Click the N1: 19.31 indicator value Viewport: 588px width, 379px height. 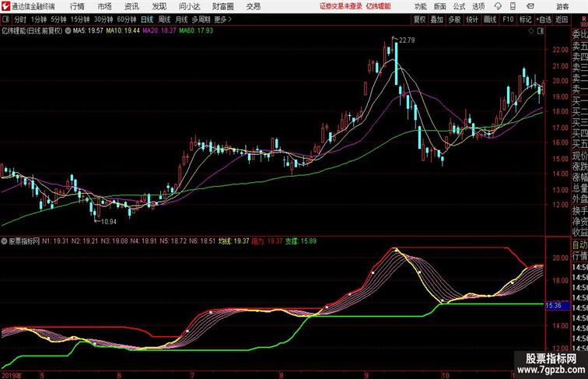point(55,241)
